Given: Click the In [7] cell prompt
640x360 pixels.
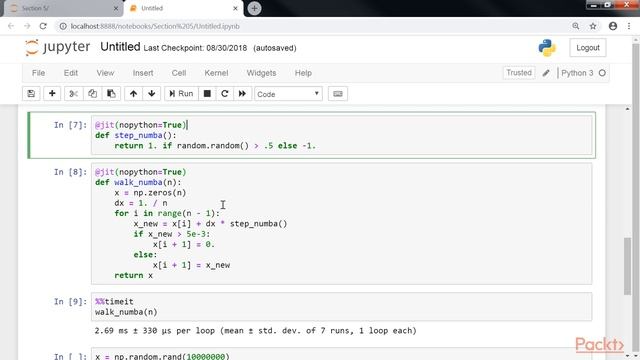Looking at the screenshot, I should click(x=70, y=125).
